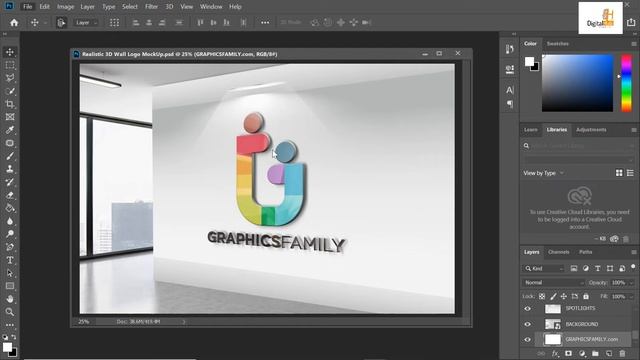Add a layer style with fx icon

point(555,353)
